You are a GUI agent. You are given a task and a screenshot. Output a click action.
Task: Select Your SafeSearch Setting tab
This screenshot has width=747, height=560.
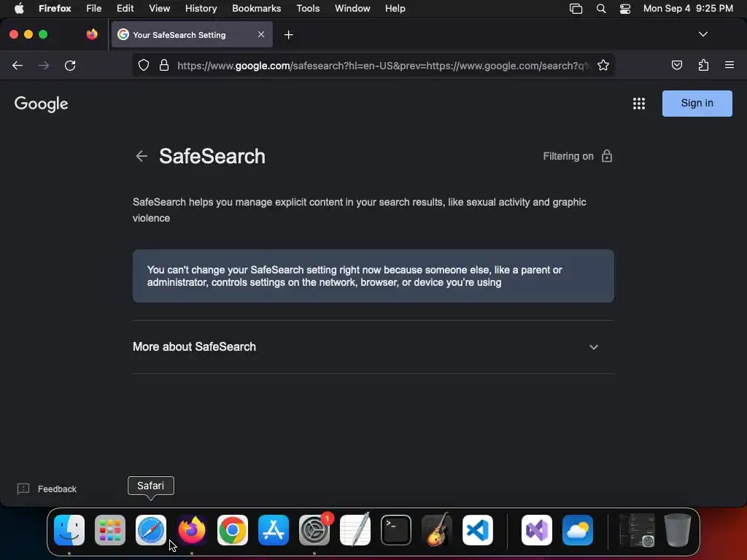coord(192,35)
